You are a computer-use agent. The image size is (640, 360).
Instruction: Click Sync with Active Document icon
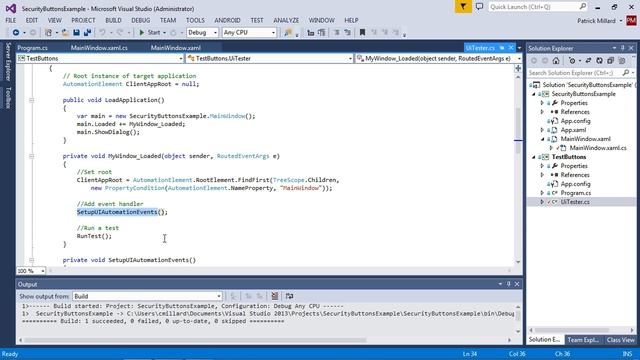(588, 61)
